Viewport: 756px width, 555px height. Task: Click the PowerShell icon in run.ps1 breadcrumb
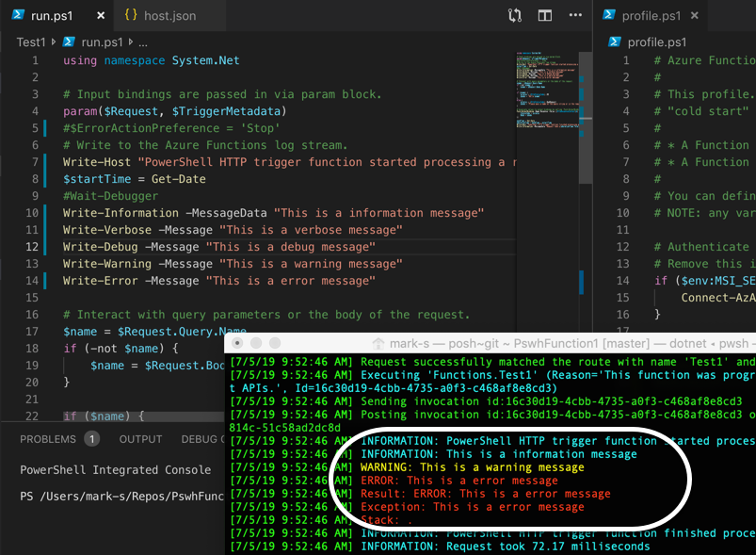(69, 42)
